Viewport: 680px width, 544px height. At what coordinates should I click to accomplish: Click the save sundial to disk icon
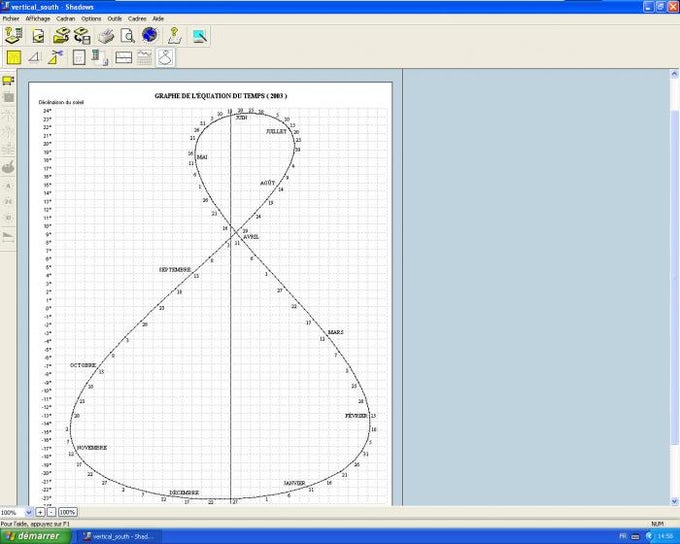(x=82, y=36)
